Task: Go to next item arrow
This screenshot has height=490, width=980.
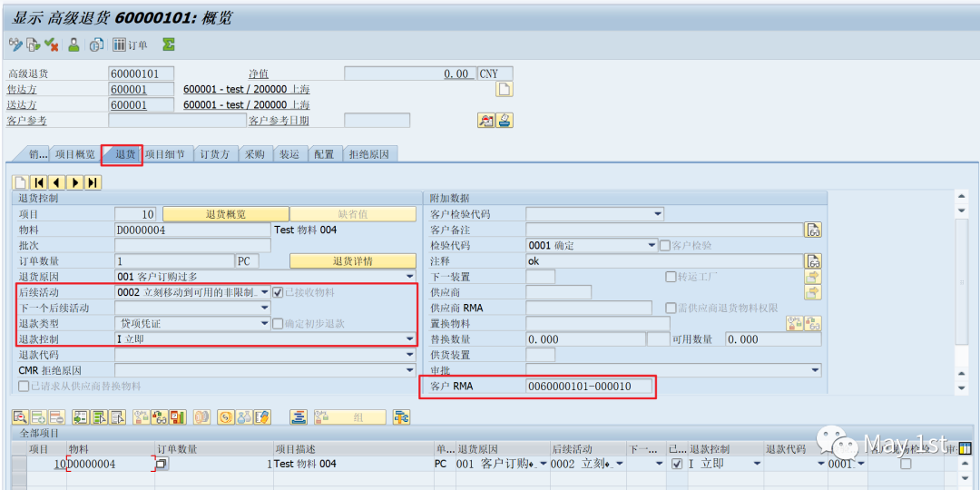Action: [x=75, y=182]
